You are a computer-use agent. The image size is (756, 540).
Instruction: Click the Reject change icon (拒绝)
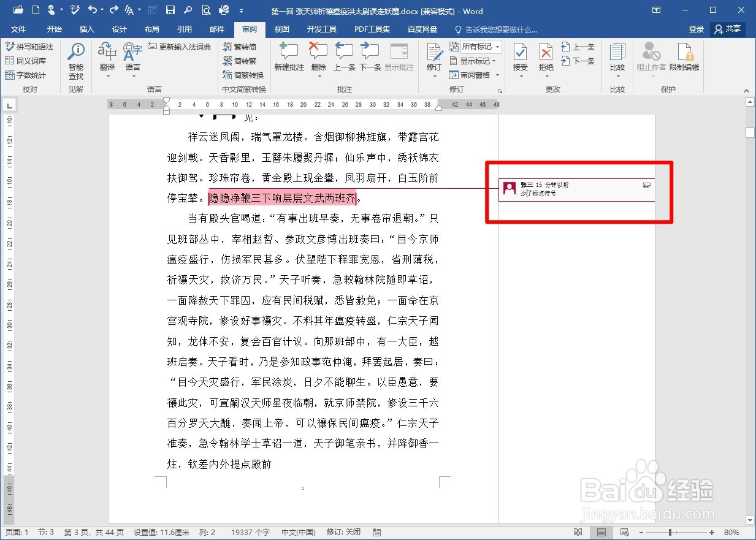pos(546,53)
